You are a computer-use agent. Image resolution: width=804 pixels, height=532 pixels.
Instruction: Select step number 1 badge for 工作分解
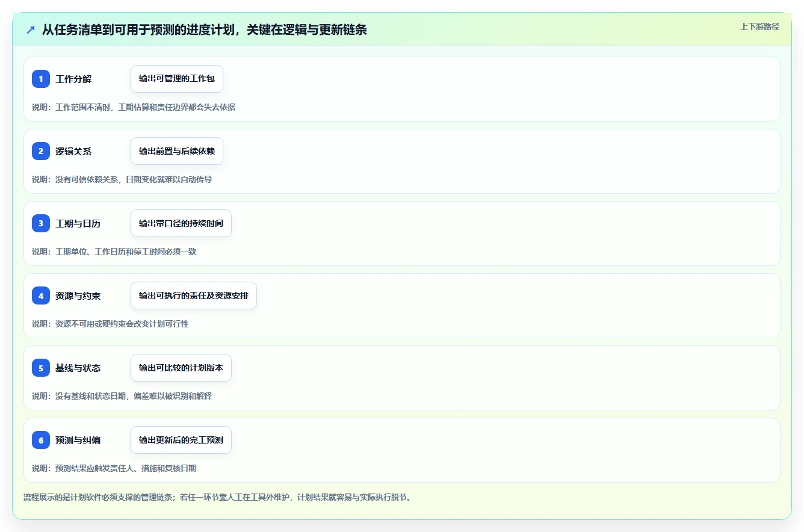coord(41,79)
